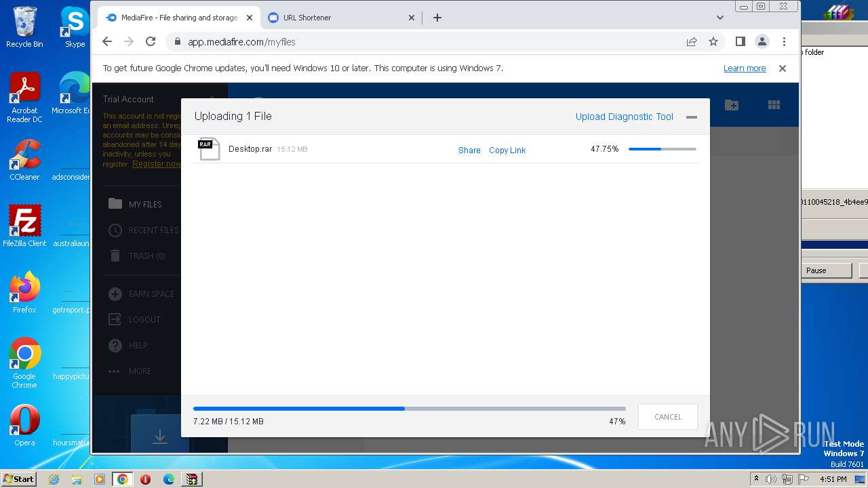The height and width of the screenshot is (488, 868).
Task: Click the Chrome back arrow
Action: [x=107, y=41]
